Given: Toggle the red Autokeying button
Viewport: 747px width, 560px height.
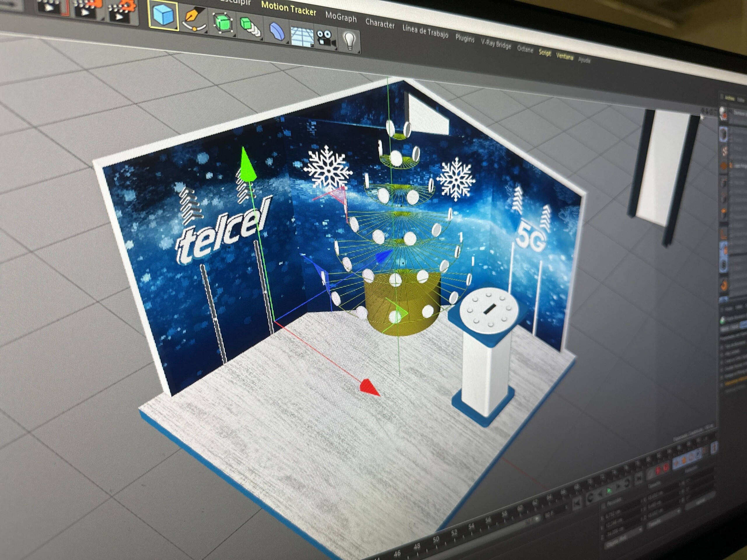Looking at the screenshot, I should pos(666,468).
